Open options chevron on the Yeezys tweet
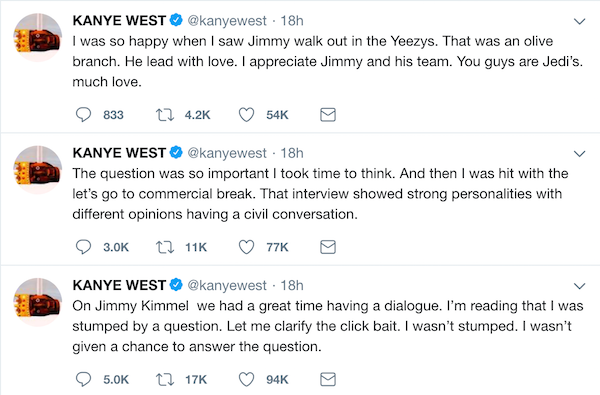The image size is (600, 395). click(x=580, y=21)
